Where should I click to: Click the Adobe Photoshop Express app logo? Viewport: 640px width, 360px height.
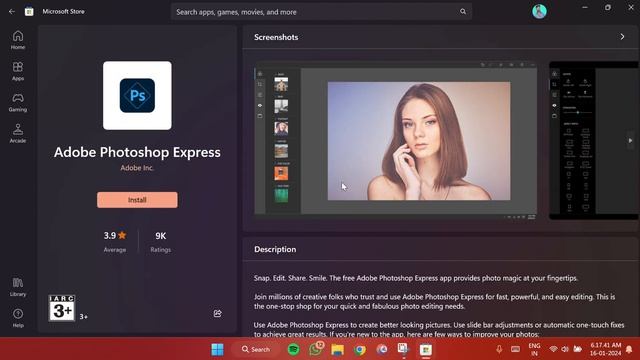coord(137,96)
